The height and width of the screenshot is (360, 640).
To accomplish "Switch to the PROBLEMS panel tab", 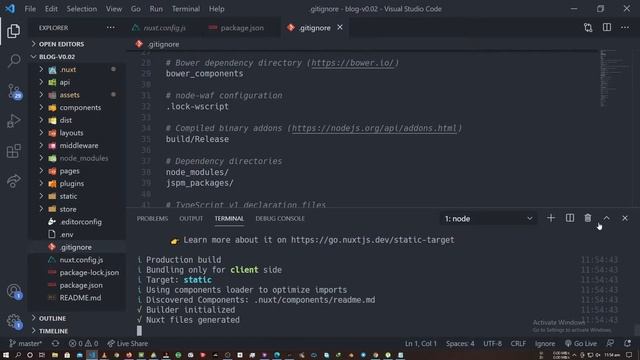I will pos(152,218).
